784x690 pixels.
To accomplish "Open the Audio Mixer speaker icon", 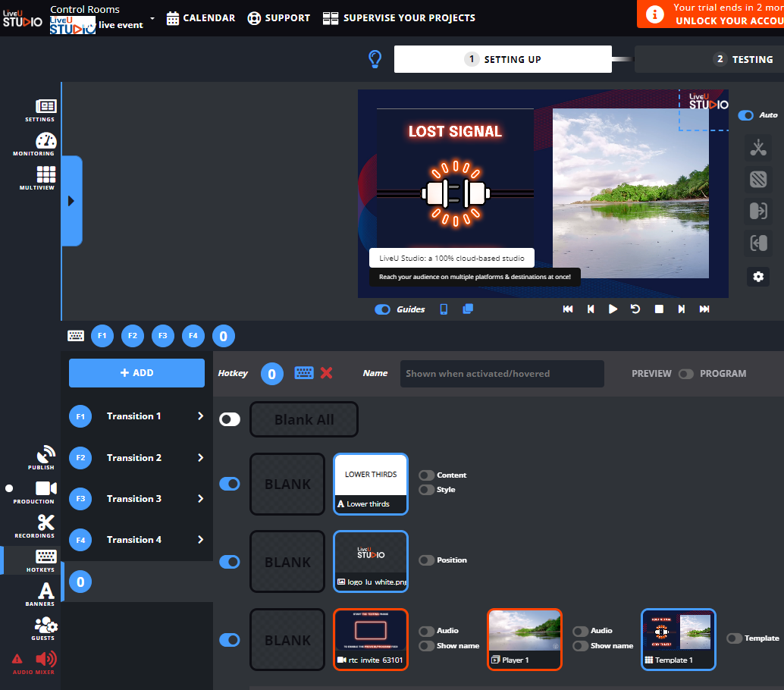I will (x=46, y=660).
